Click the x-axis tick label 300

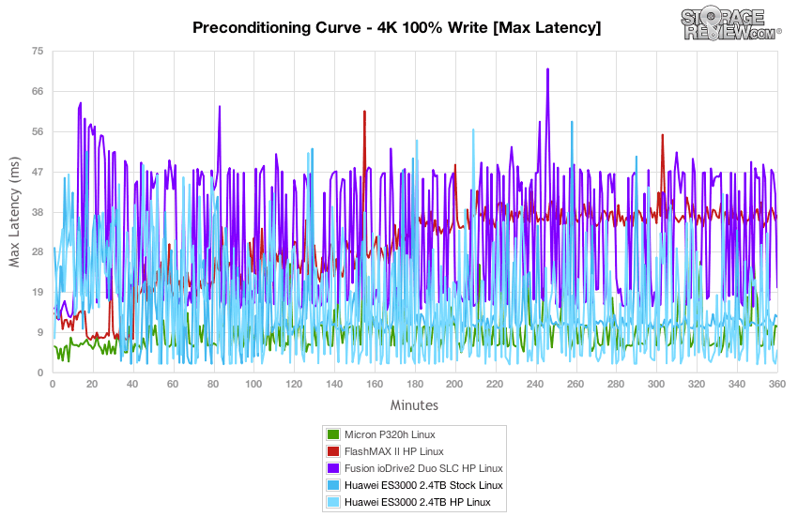coord(656,384)
